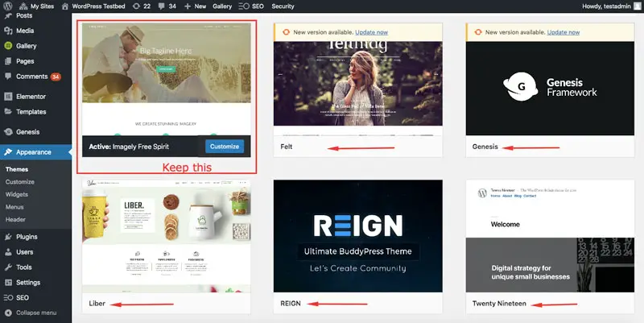Click the Templates folder icon
The height and width of the screenshot is (323, 644).
[8, 111]
